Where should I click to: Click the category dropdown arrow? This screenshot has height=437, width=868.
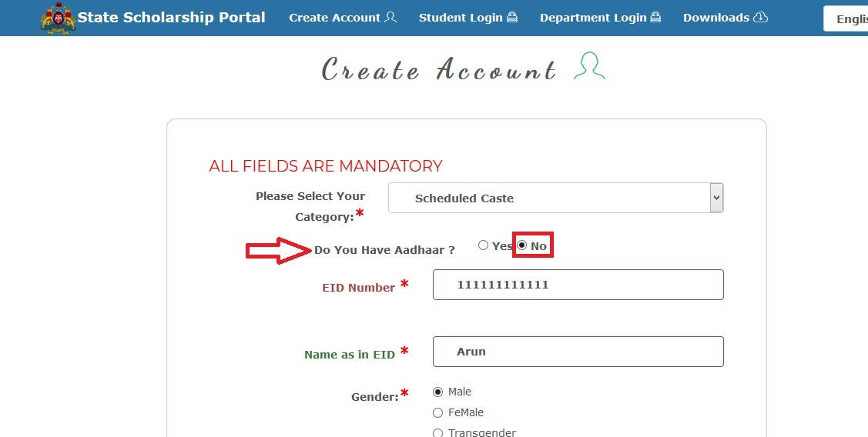pyautogui.click(x=717, y=198)
